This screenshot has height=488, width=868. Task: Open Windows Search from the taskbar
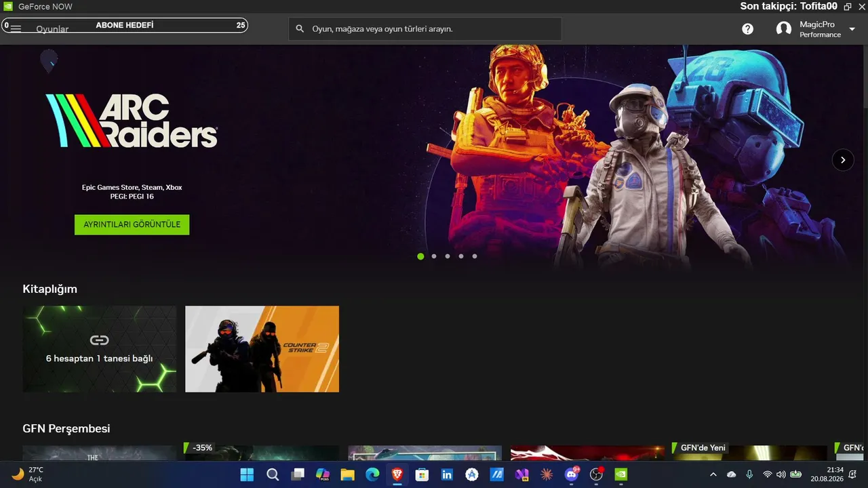(273, 474)
